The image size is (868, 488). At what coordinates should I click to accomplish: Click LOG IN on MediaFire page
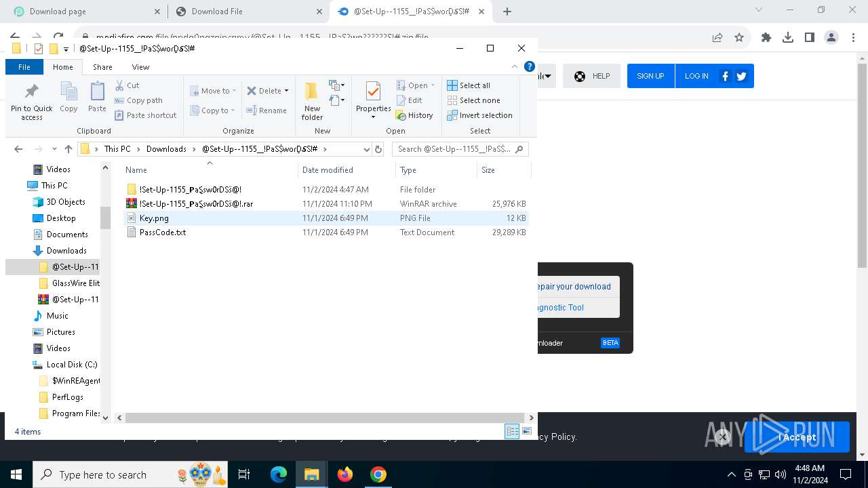tap(696, 76)
